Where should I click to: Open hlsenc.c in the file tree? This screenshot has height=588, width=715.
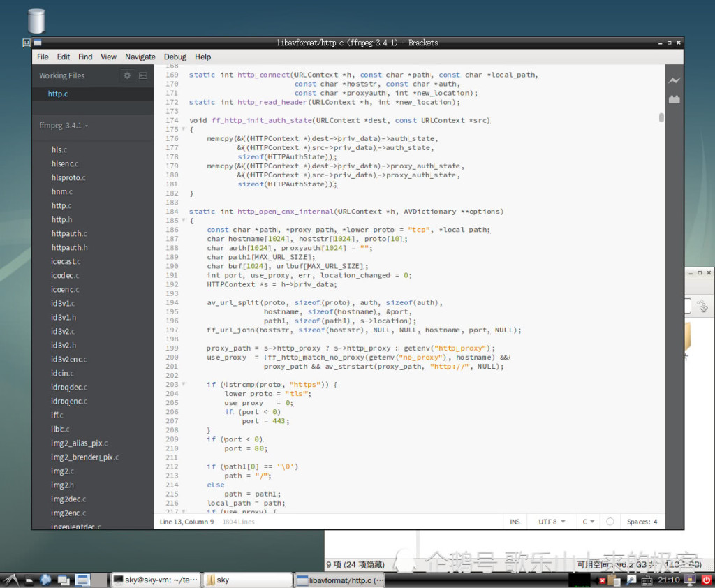click(65, 163)
